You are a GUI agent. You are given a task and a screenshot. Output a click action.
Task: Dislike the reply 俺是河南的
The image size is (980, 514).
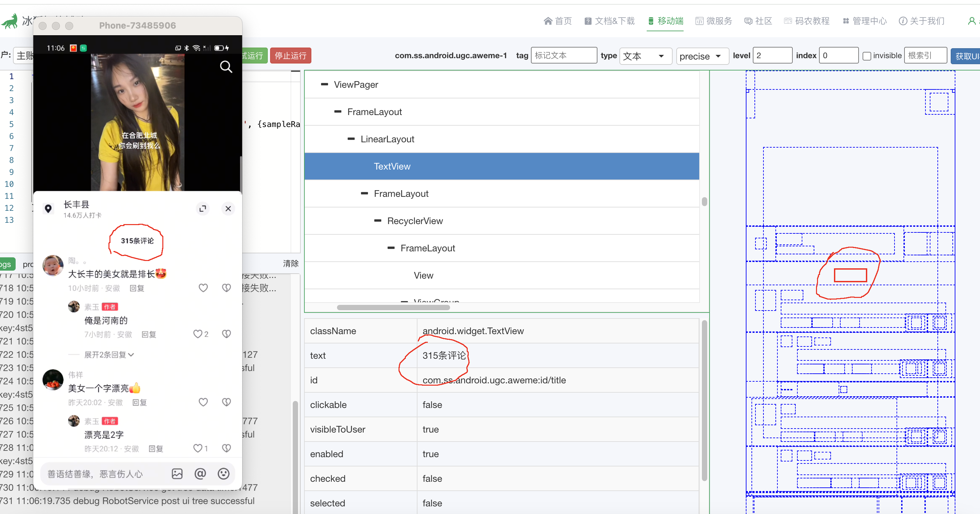tap(226, 334)
